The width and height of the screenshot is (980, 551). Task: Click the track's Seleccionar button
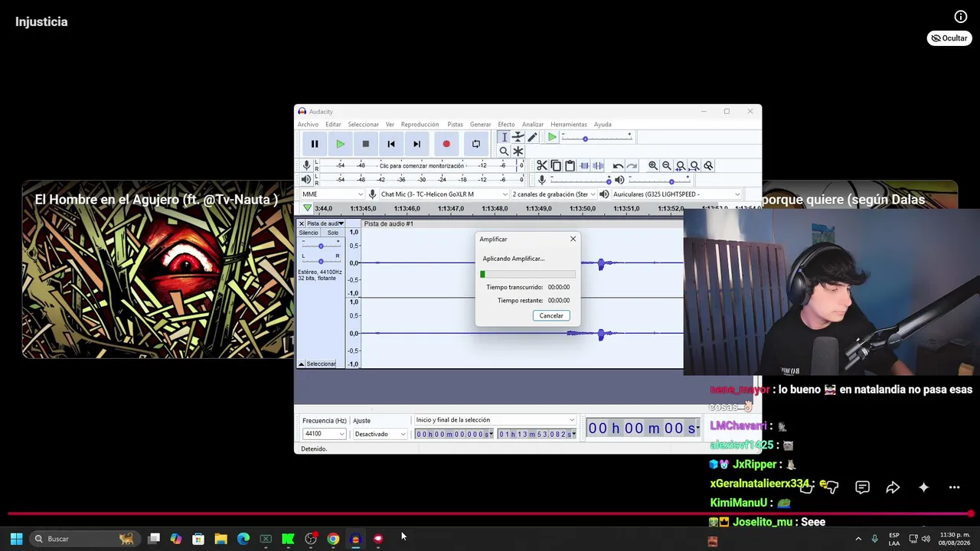321,364
